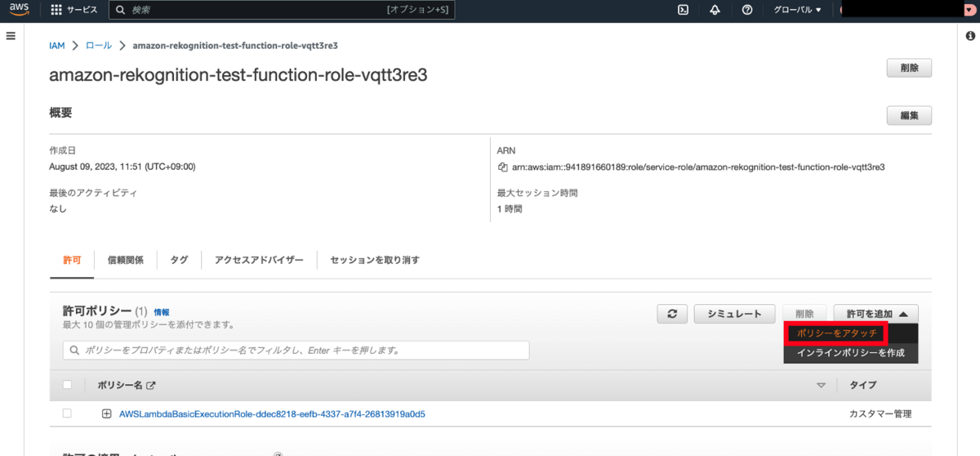Viewport: 980px width, 456px height.
Task: Open the 情報 link beside 許可ポリシー
Action: 162,312
